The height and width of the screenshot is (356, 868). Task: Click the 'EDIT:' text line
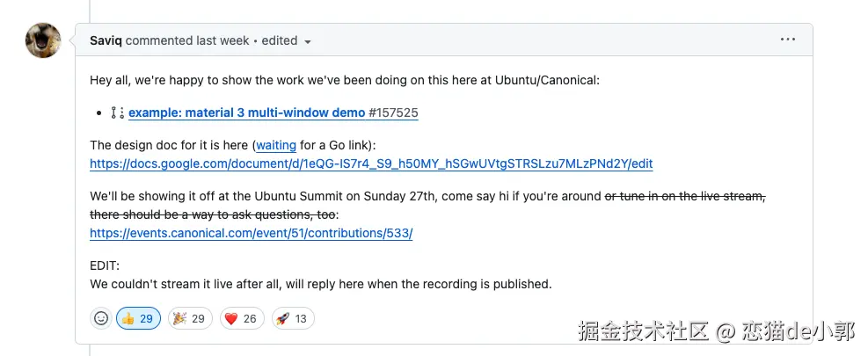pyautogui.click(x=105, y=265)
